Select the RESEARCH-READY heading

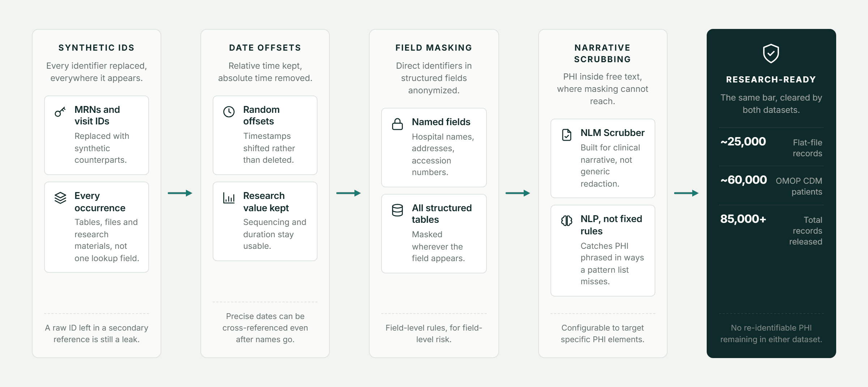(x=771, y=80)
